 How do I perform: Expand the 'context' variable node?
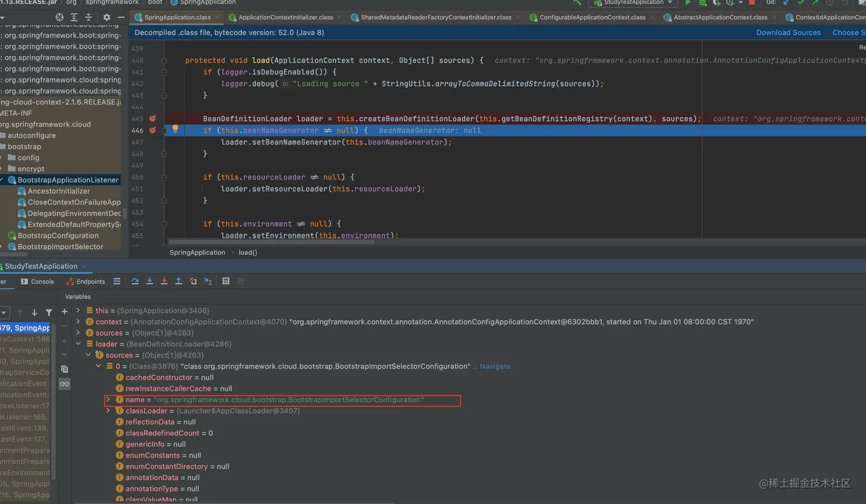78,322
